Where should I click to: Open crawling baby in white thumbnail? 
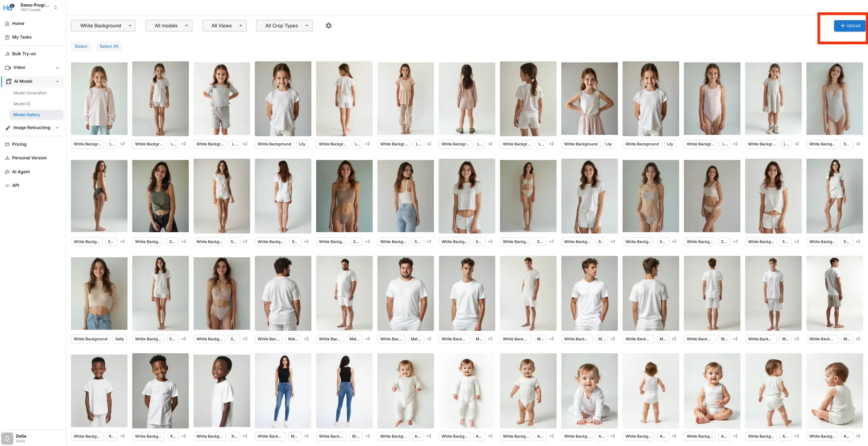[590, 391]
